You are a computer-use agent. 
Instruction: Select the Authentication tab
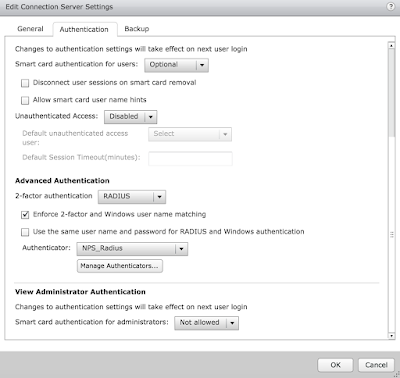(84, 29)
